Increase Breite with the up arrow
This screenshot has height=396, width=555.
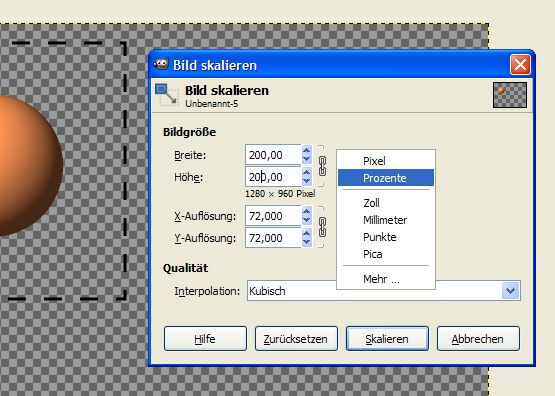click(307, 150)
